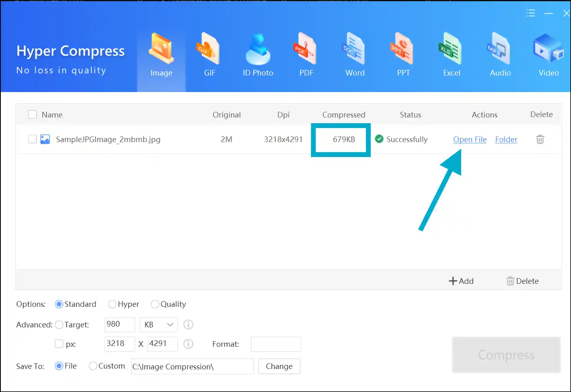The height and width of the screenshot is (392, 571).
Task: Click the Successfully status text
Action: point(407,139)
